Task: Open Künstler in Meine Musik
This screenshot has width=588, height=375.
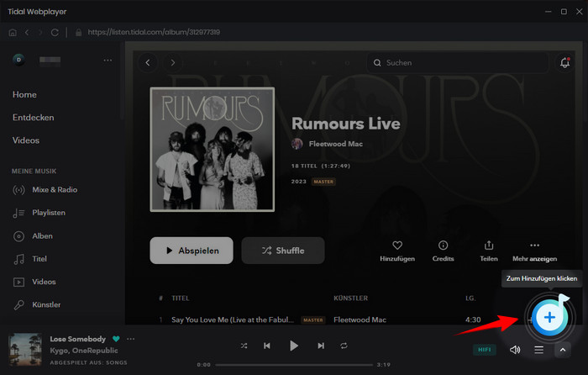Action: point(37,305)
